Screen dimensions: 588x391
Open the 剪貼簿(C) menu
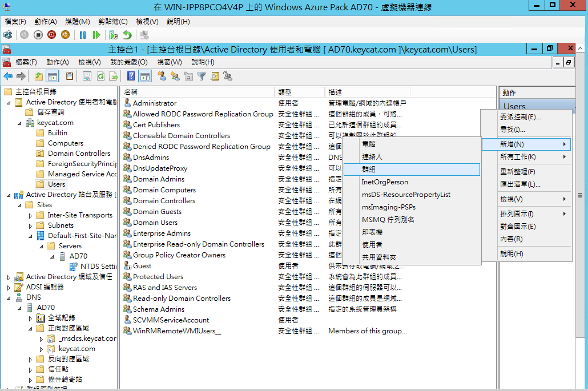pyautogui.click(x=113, y=22)
